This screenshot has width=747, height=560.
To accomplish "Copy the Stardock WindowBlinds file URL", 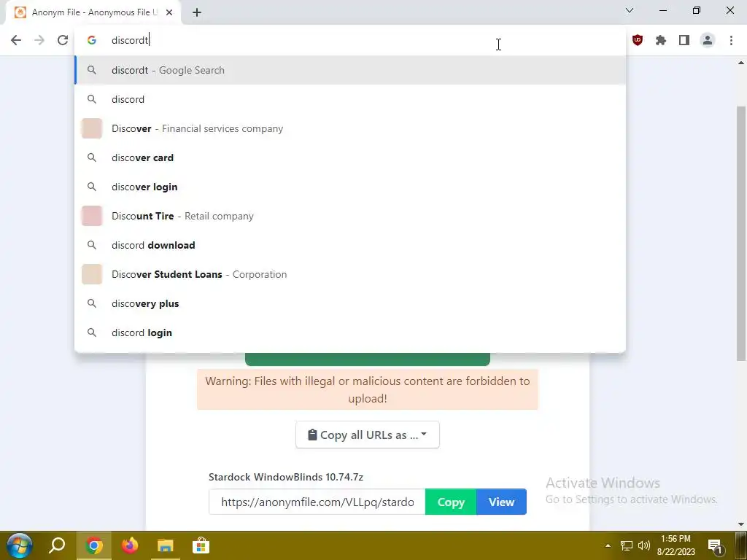I will pyautogui.click(x=451, y=502).
